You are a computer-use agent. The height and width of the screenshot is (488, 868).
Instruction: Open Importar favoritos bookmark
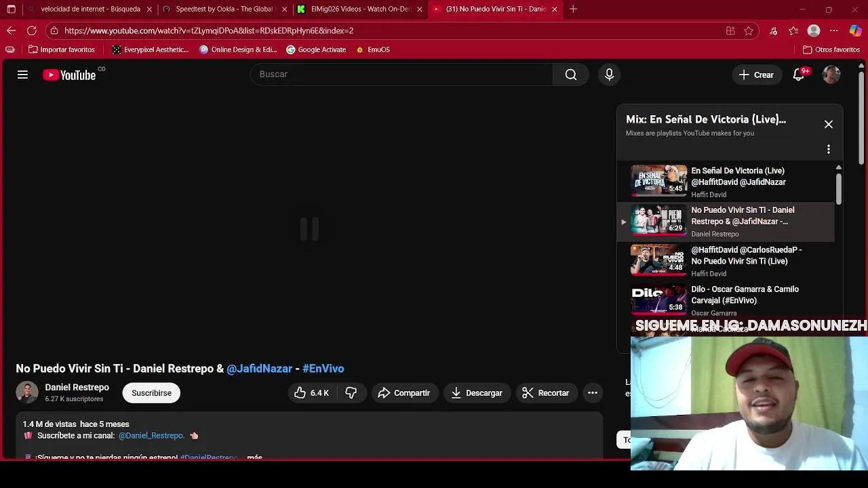(61, 49)
